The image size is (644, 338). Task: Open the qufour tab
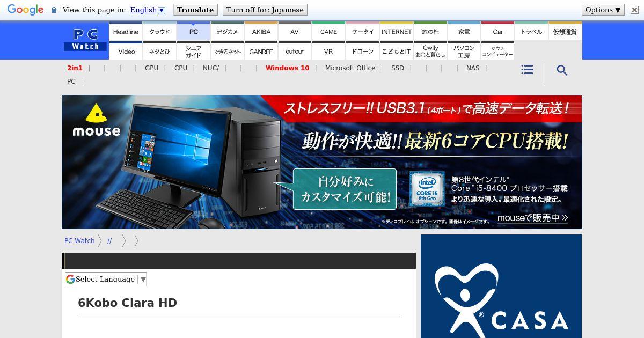click(x=295, y=51)
